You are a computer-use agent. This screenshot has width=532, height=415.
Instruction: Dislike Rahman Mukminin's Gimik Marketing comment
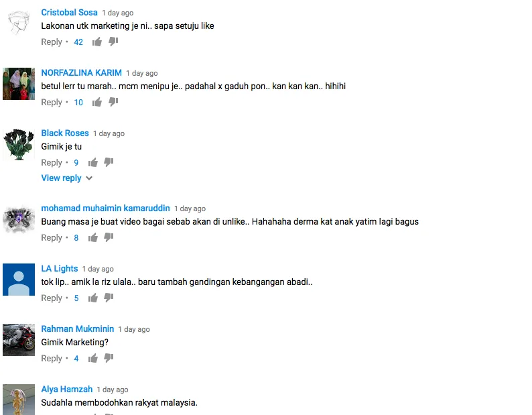[x=109, y=358]
